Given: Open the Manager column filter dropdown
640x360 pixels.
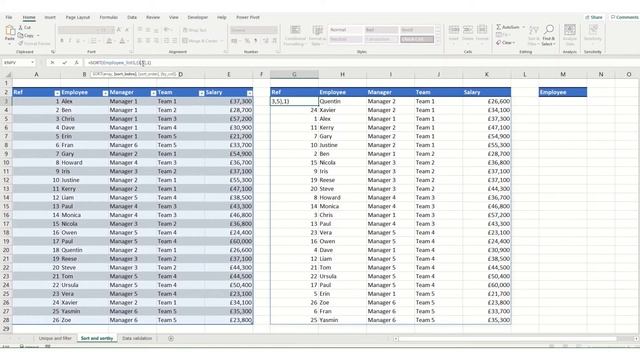Looking at the screenshot, I should click(x=153, y=93).
